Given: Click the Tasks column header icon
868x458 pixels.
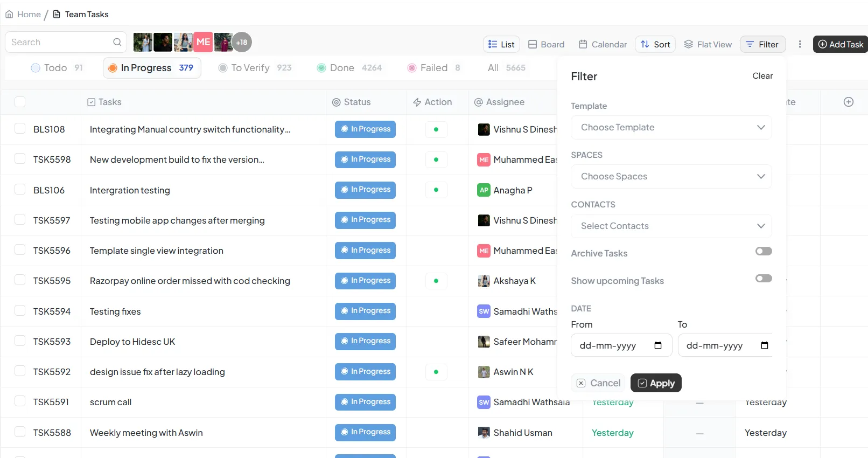Looking at the screenshot, I should coord(92,102).
